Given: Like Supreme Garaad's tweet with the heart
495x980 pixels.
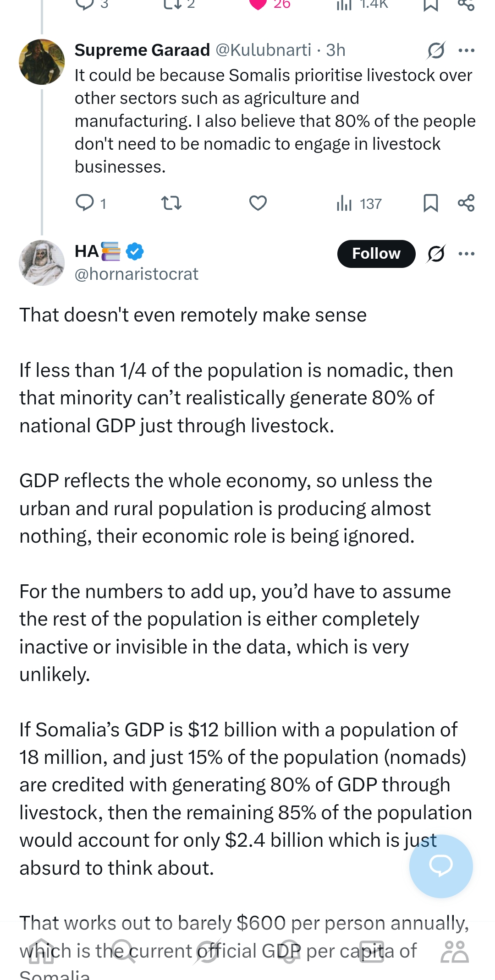Looking at the screenshot, I should pos(258,203).
